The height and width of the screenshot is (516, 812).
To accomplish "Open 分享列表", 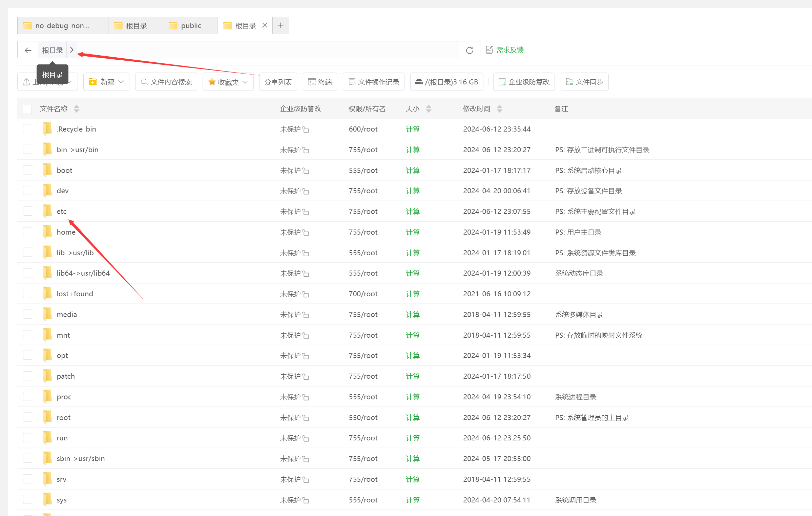I will tap(278, 82).
